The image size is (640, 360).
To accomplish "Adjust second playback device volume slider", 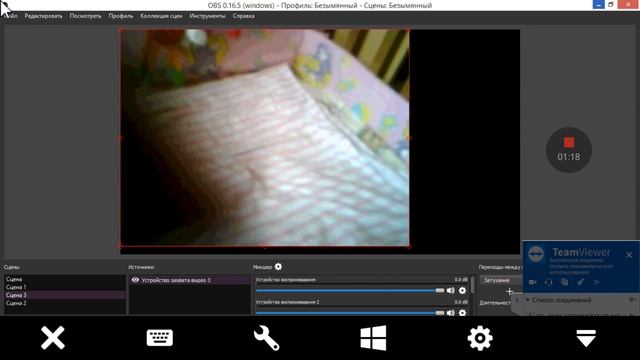I will (x=350, y=313).
